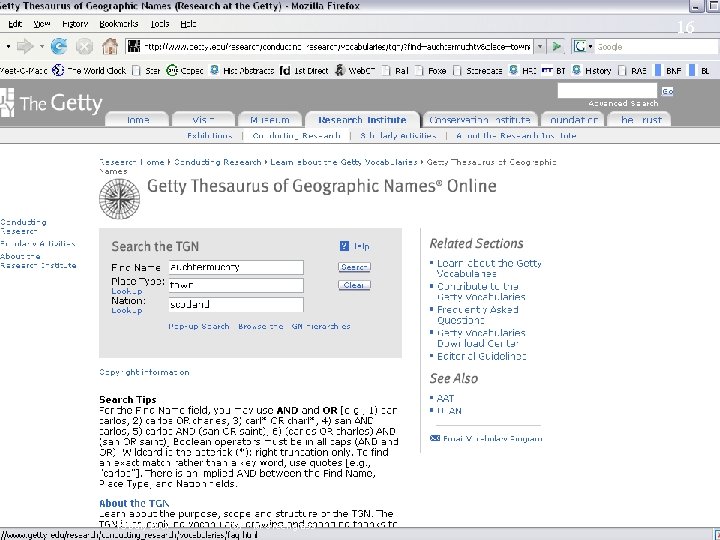
Task: Click the Google search box
Action: [x=657, y=46]
